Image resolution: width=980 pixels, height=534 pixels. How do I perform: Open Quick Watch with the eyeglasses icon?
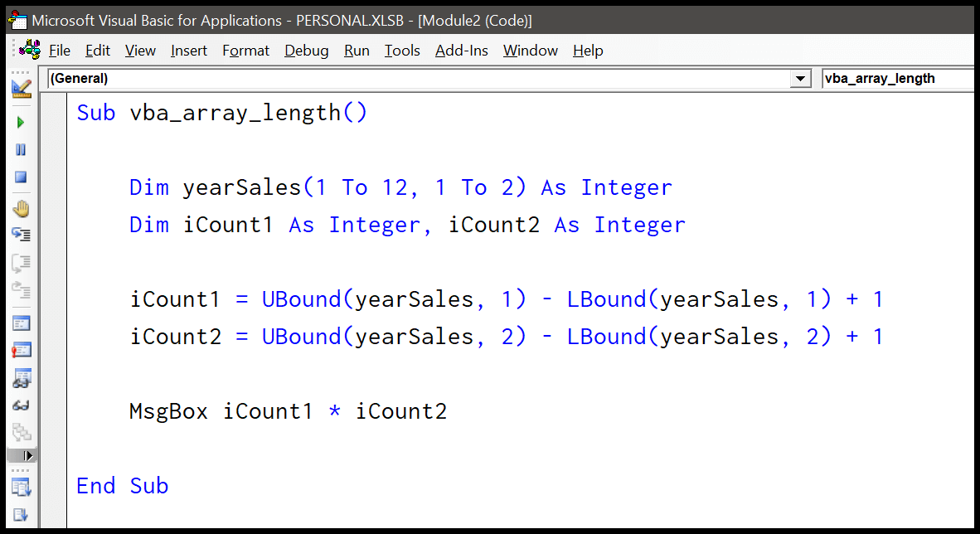[x=22, y=405]
